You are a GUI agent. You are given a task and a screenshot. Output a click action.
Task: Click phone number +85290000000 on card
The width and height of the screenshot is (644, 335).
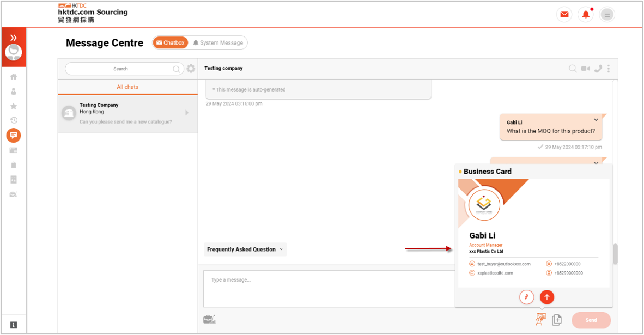568,273
